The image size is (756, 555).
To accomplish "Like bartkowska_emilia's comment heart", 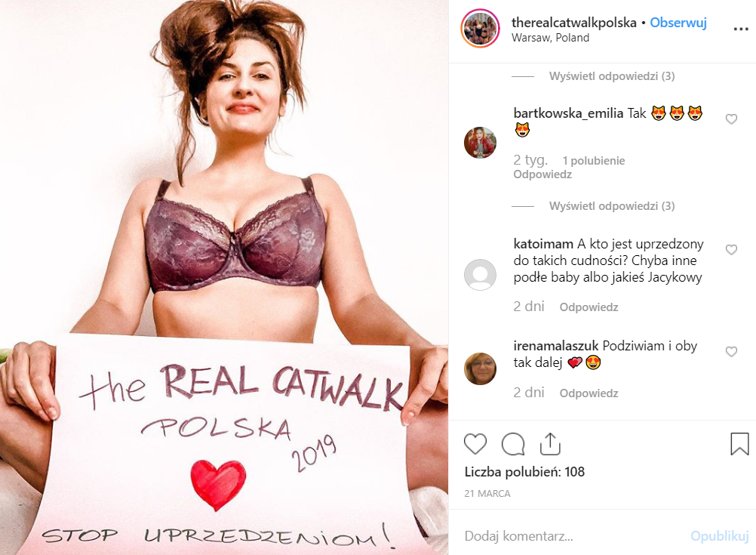I will coord(731,119).
